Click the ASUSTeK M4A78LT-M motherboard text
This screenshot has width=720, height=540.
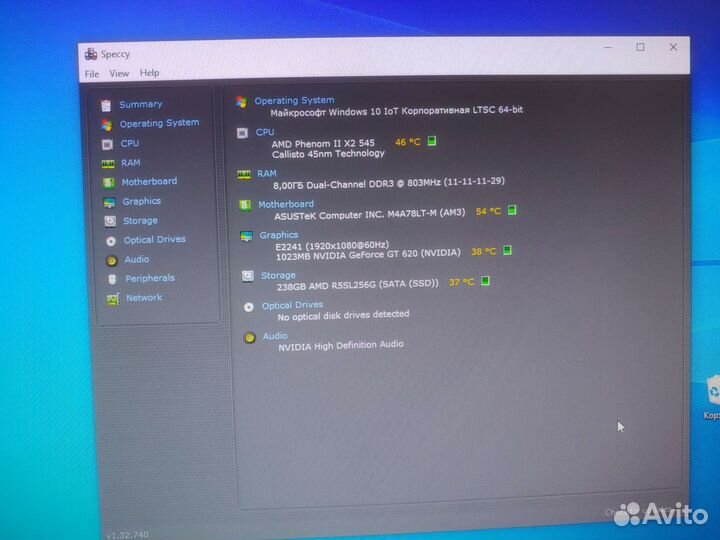pos(370,214)
